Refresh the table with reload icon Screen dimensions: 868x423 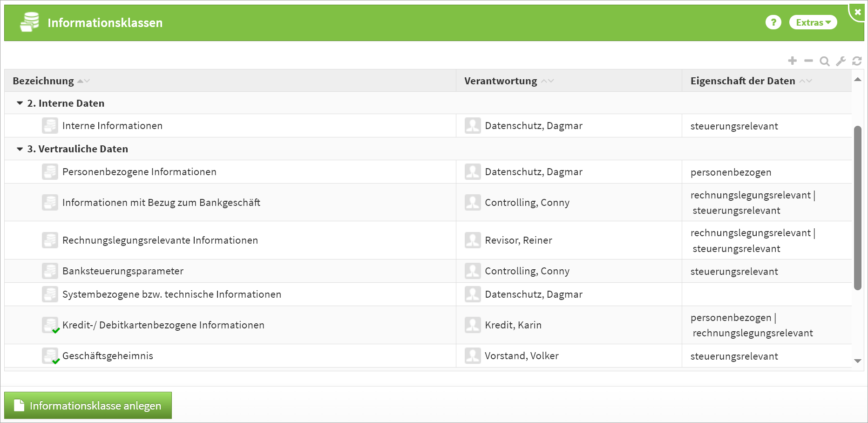click(x=857, y=61)
